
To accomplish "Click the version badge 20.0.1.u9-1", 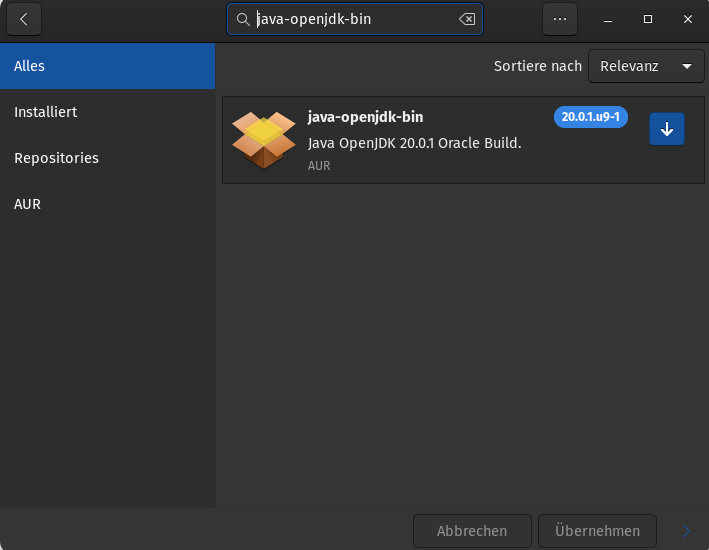I will [x=591, y=117].
